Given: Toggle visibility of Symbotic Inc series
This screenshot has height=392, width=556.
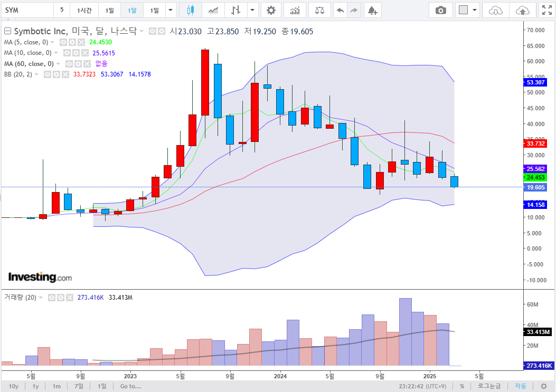Looking at the screenshot, I should [x=153, y=31].
